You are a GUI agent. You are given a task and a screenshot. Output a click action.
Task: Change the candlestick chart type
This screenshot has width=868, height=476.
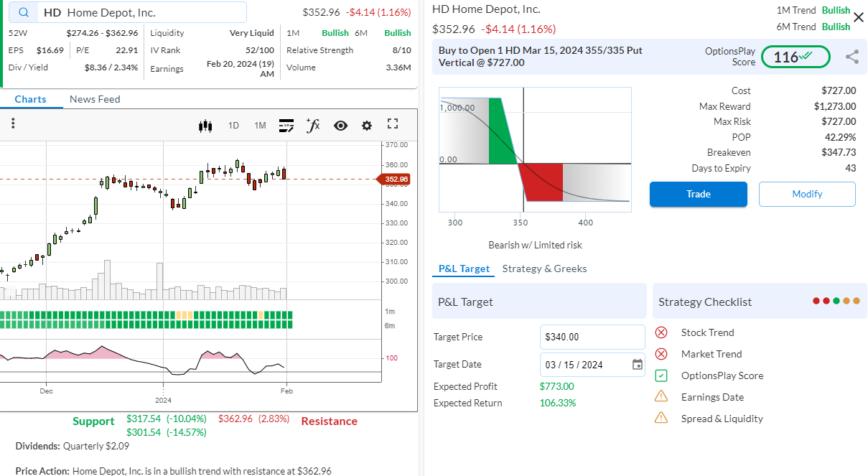(206, 126)
